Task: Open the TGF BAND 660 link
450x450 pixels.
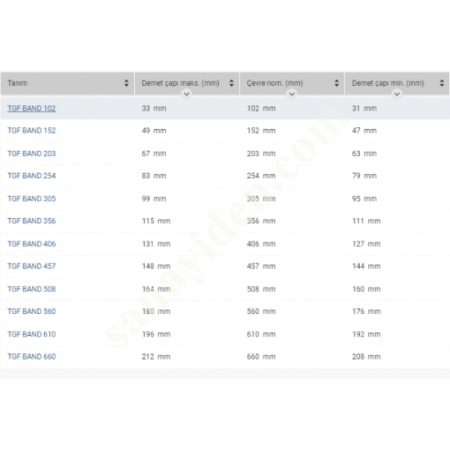Action: click(32, 356)
